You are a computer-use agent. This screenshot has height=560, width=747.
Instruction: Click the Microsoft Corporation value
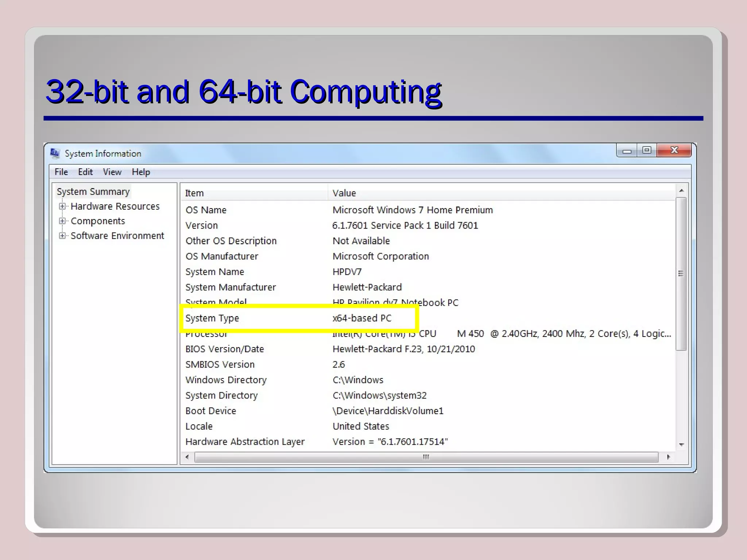coord(380,256)
